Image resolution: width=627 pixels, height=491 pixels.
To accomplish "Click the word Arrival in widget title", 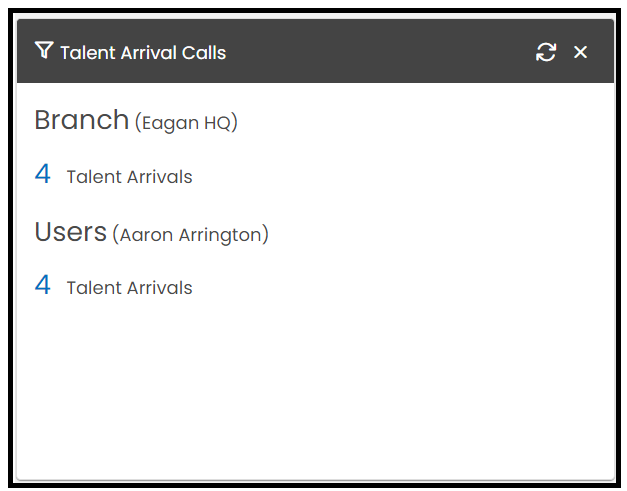I will coord(148,53).
